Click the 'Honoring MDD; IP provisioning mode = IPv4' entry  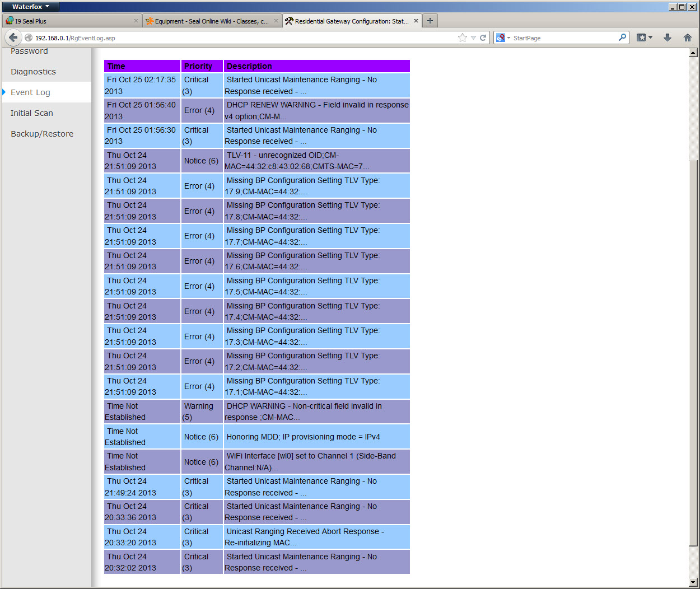pyautogui.click(x=317, y=437)
